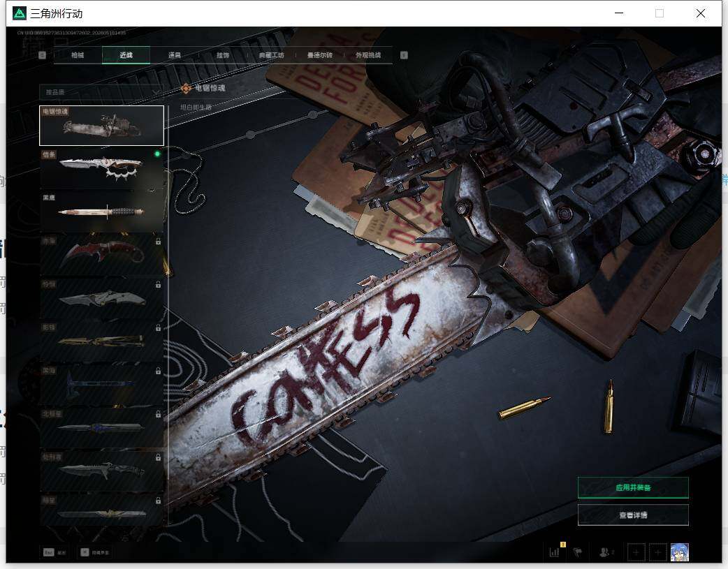Image resolution: width=728 pixels, height=569 pixels.
Task: Select the winged blade skin at list bottom
Action: pos(102,510)
